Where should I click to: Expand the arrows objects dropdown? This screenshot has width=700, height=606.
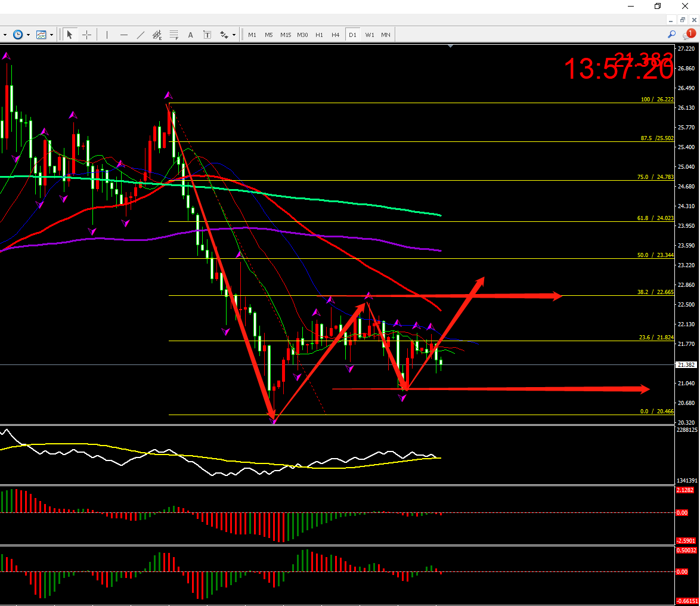[234, 35]
